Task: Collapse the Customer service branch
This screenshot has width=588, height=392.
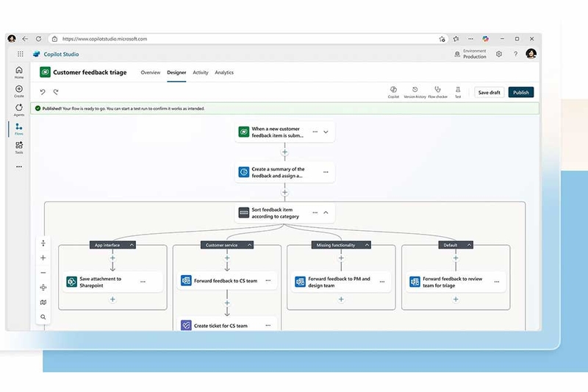Action: (249, 245)
